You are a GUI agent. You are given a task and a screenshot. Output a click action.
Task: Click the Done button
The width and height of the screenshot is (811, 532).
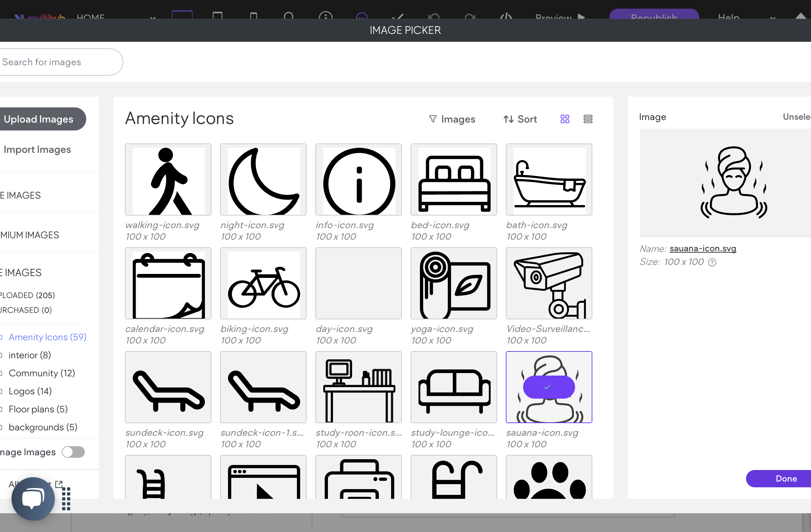click(x=779, y=479)
